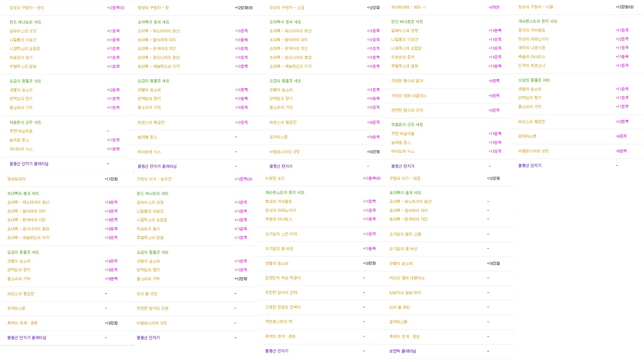Click the 예학의 나르시즘 item
Viewport: 644px width, 362px height.
pos(532,48)
